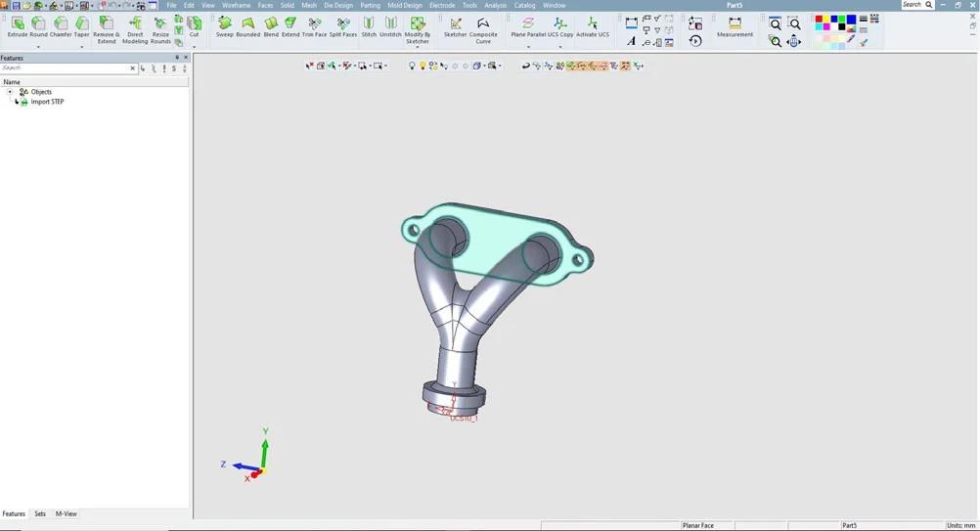Screen dimensions: 980x531
Task: Choose the Trim Face tool
Action: click(x=314, y=26)
